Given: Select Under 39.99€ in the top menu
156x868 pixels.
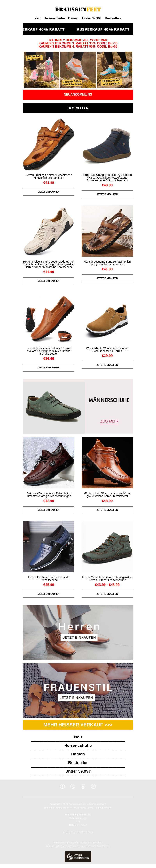Looking at the screenshot, I should [x=91, y=18].
